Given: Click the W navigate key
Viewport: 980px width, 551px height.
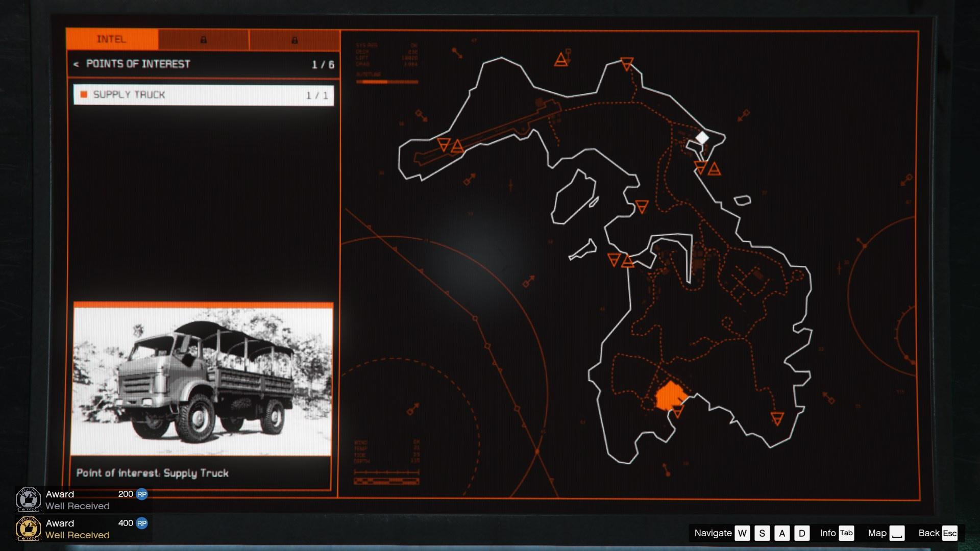Looking at the screenshot, I should (x=742, y=533).
